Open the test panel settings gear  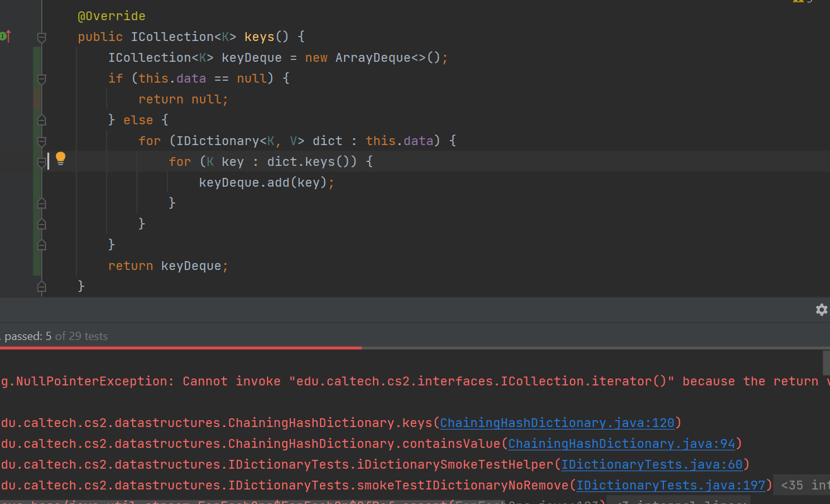click(x=821, y=310)
